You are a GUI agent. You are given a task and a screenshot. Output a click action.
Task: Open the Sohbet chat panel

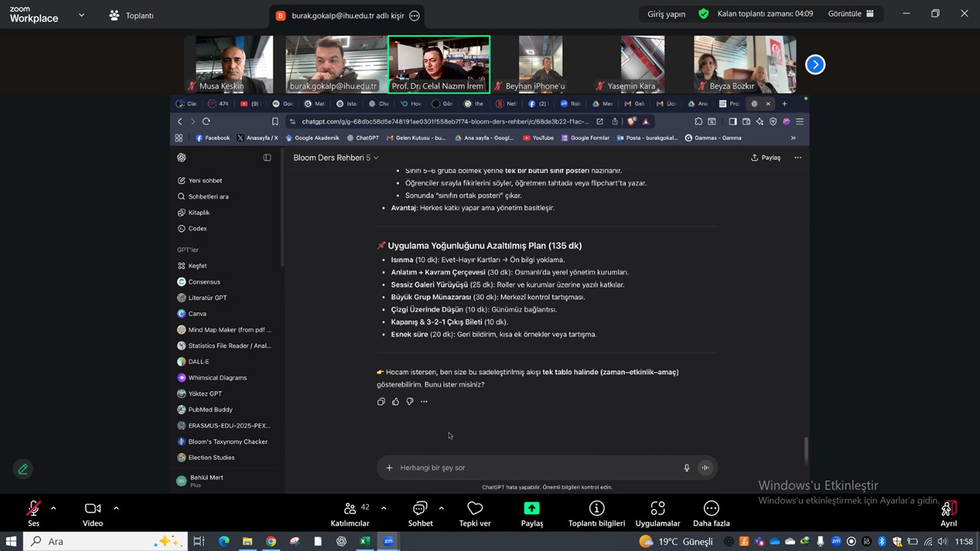click(x=420, y=514)
